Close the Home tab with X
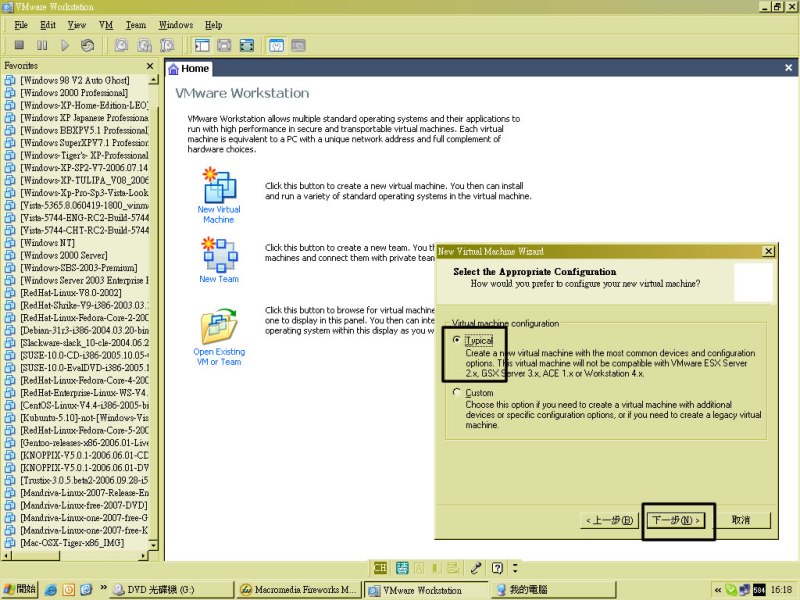 click(788, 67)
